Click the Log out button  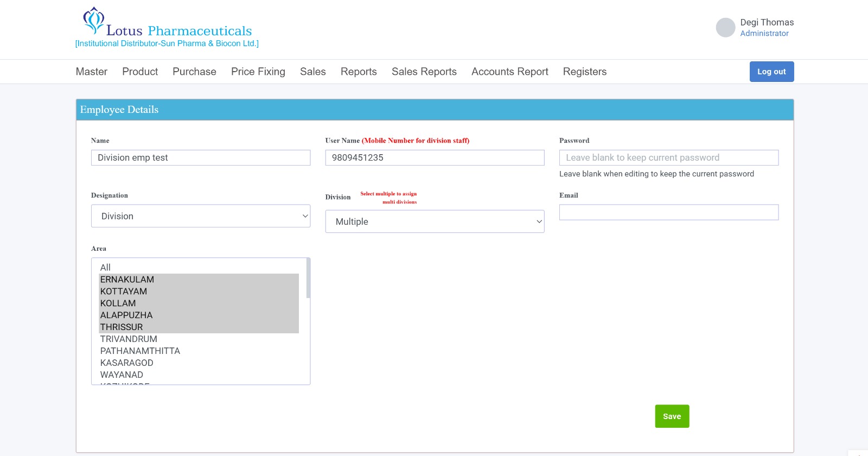pos(771,72)
